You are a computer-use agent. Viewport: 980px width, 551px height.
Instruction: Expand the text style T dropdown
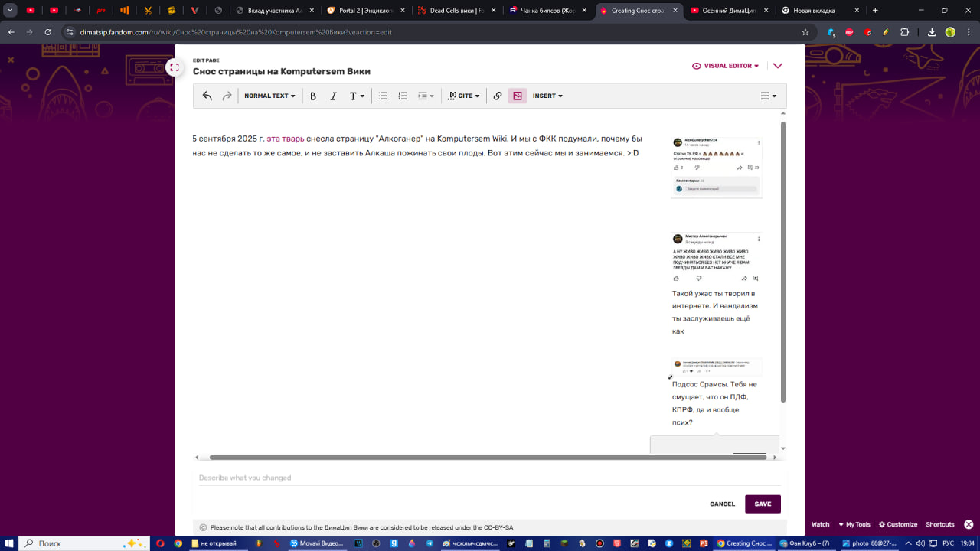[x=357, y=96]
